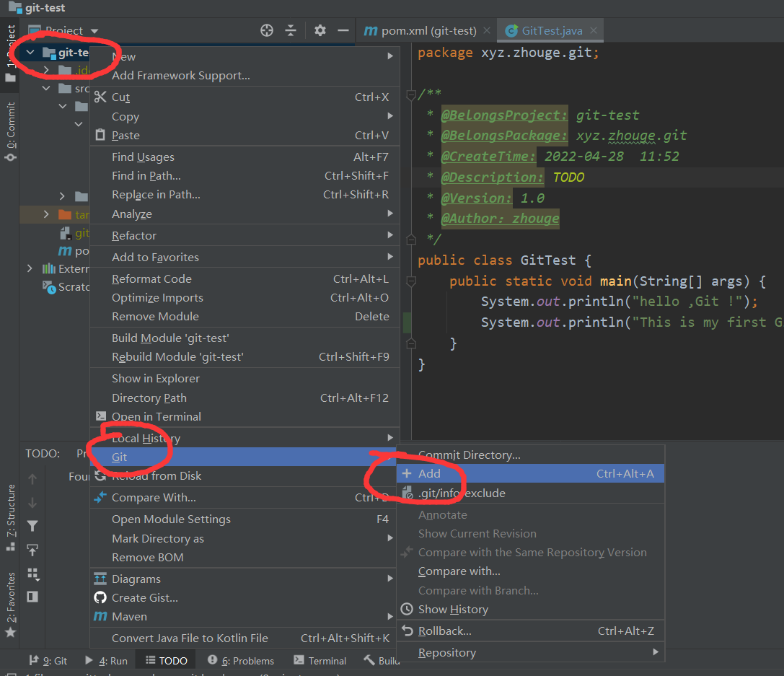Click Rollback in Git submenu

[x=531, y=631]
